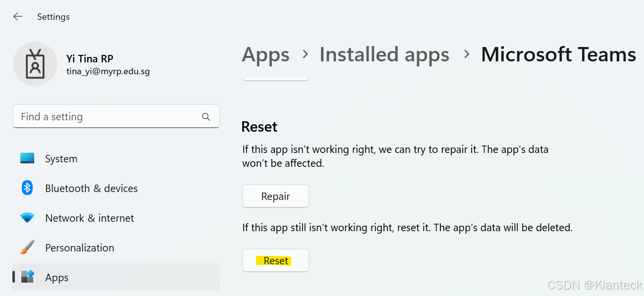The image size is (644, 296).
Task: Open the System settings category label
Action: (61, 159)
